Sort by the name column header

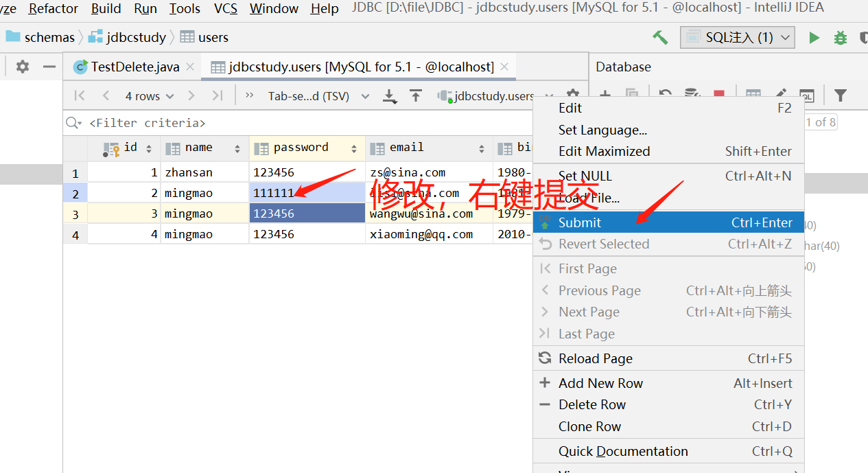click(204, 148)
